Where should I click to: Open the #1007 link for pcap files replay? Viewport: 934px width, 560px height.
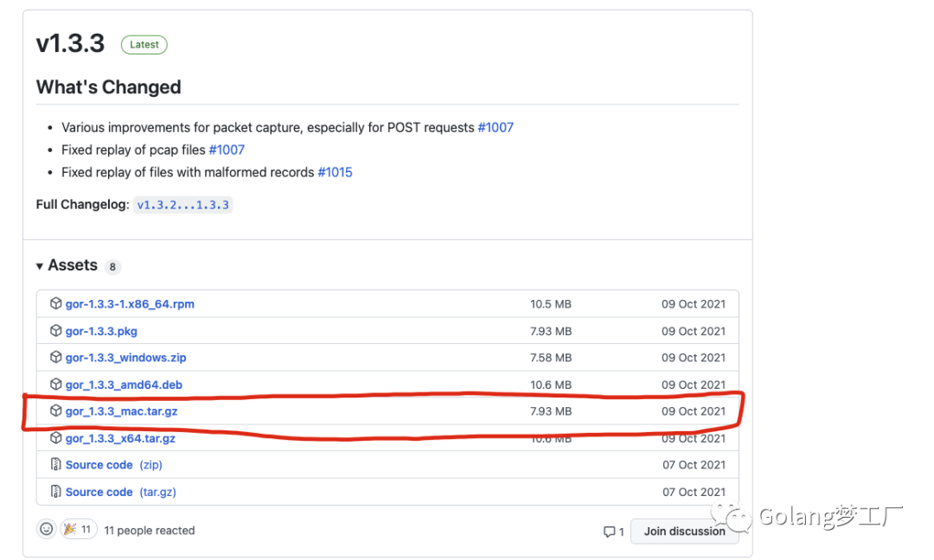[x=227, y=150]
